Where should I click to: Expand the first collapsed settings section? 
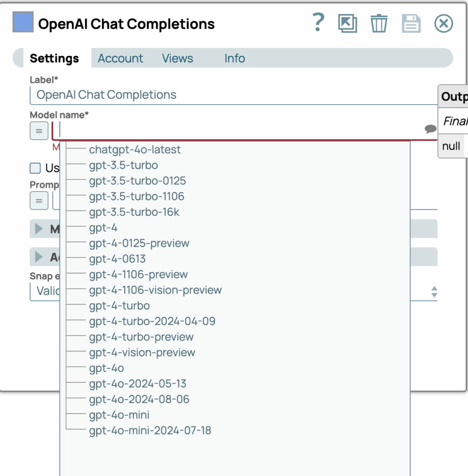coord(39,229)
